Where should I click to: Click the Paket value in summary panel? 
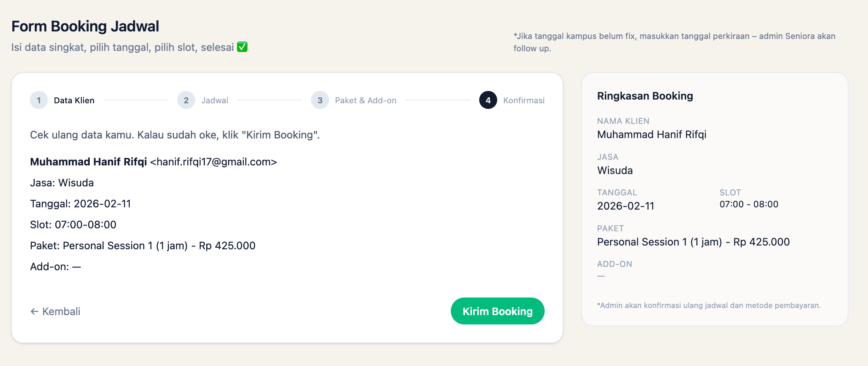(x=693, y=242)
